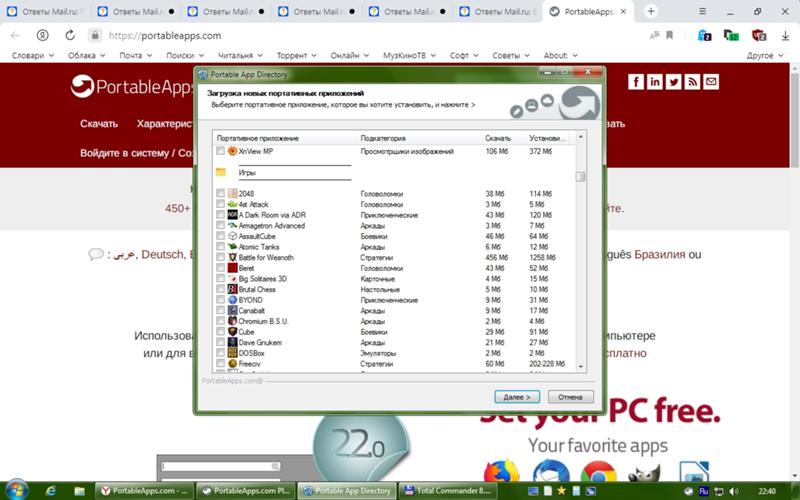
Task: Click the Бразилия language link
Action: pos(659,254)
